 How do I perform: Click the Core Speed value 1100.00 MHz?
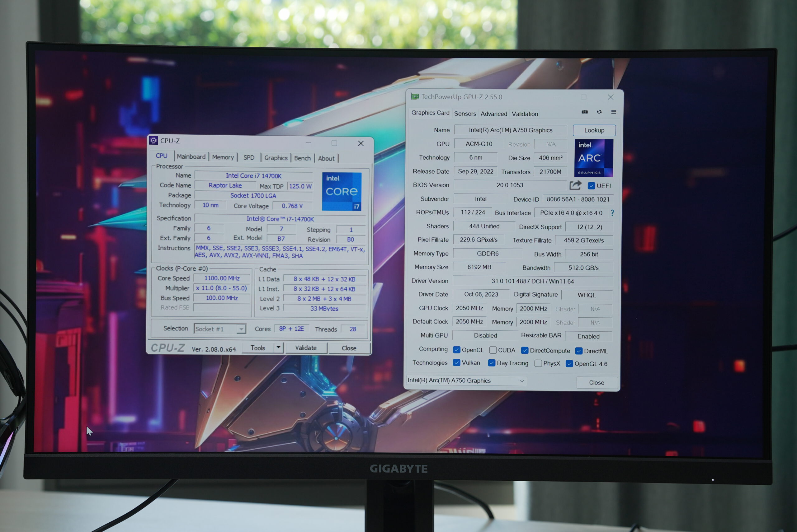click(x=222, y=278)
